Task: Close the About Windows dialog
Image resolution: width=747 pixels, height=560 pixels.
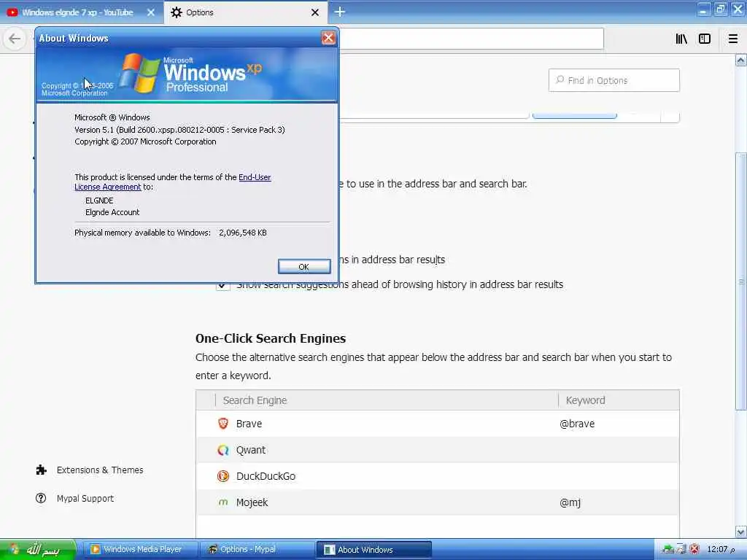Action: 328,38
